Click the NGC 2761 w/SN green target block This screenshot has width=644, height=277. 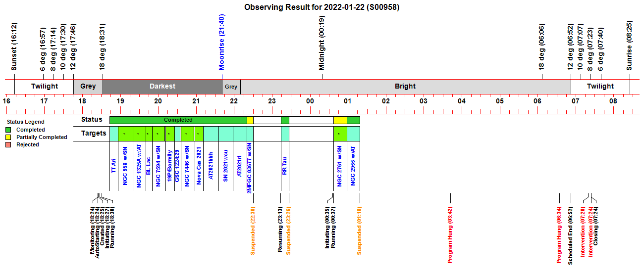(x=340, y=134)
